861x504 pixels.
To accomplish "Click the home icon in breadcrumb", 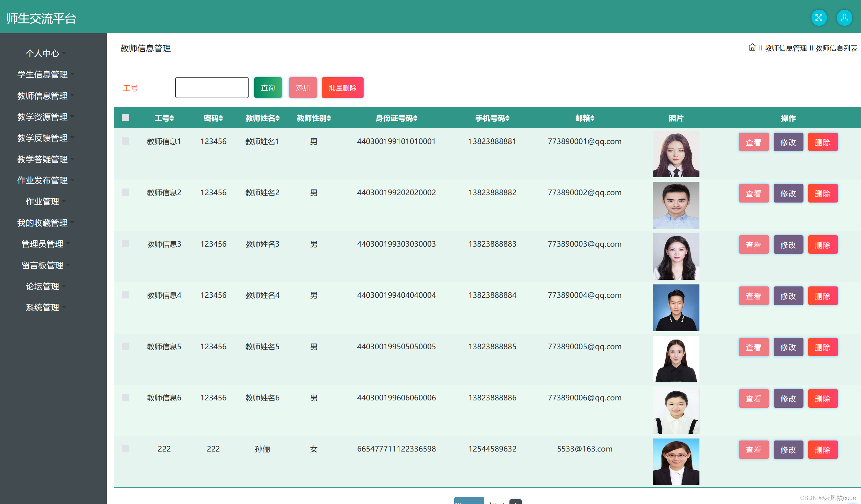I will coord(752,47).
